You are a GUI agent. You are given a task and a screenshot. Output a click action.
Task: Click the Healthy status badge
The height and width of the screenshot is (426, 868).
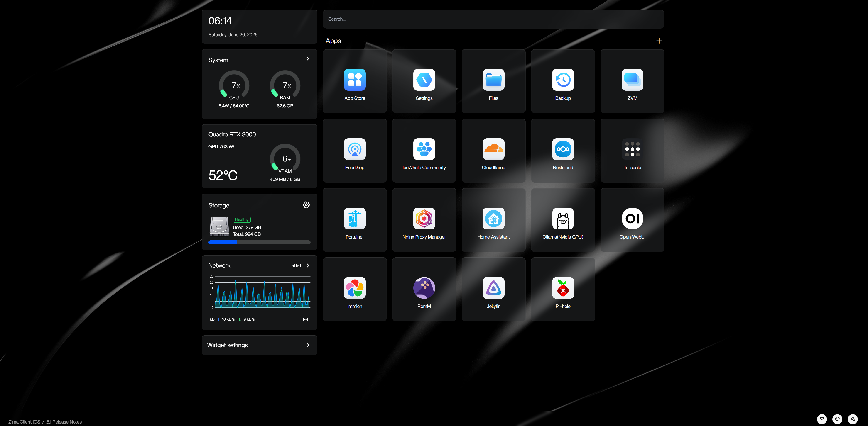(242, 219)
